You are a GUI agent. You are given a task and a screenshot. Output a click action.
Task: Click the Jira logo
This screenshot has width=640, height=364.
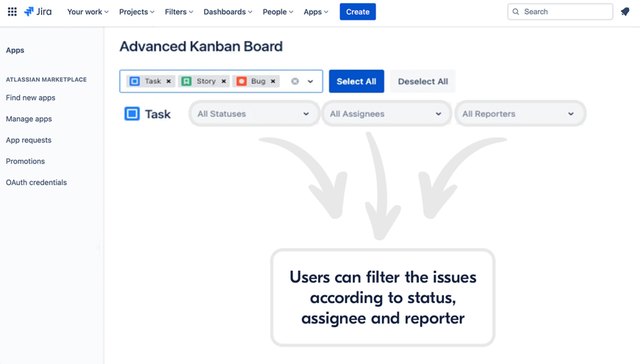click(38, 12)
